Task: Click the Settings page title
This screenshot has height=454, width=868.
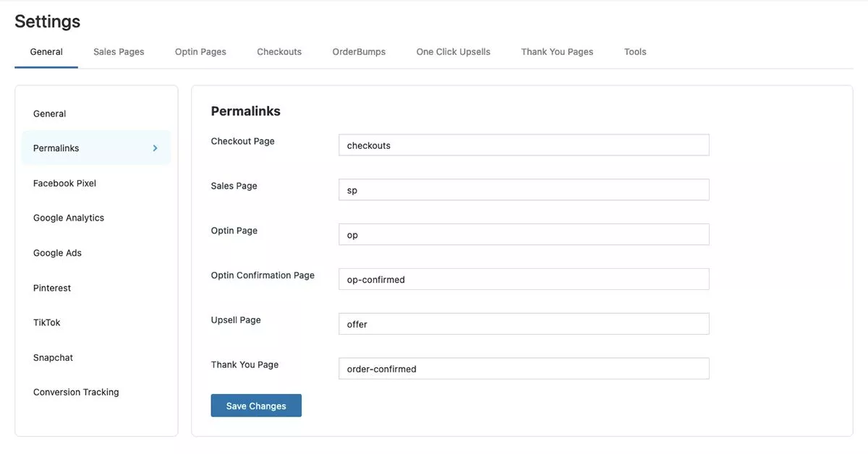Action: pos(48,22)
